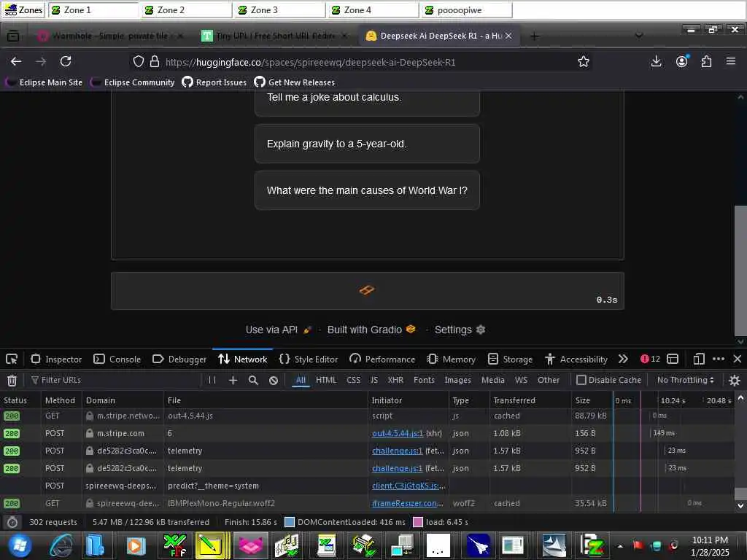Open the No Throttling dropdown
The width and height of the screenshot is (747, 560).
685,380
